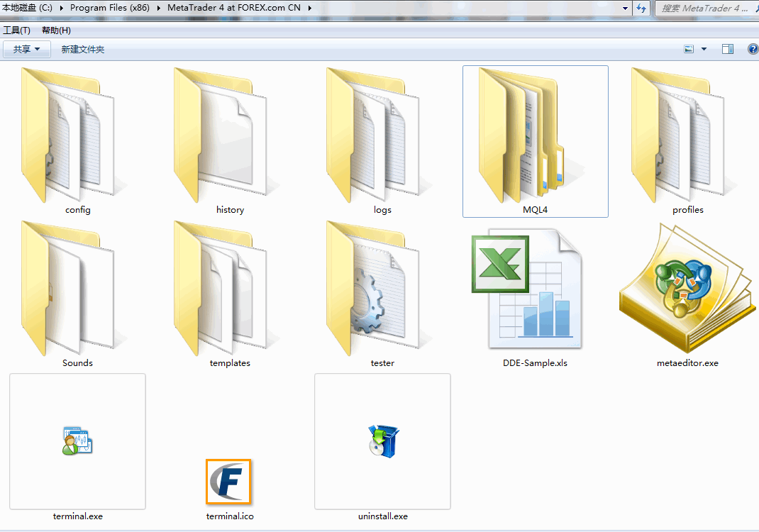Select the DDE-Sample.xls Excel file icon
The height and width of the screenshot is (532, 759).
pyautogui.click(x=527, y=289)
